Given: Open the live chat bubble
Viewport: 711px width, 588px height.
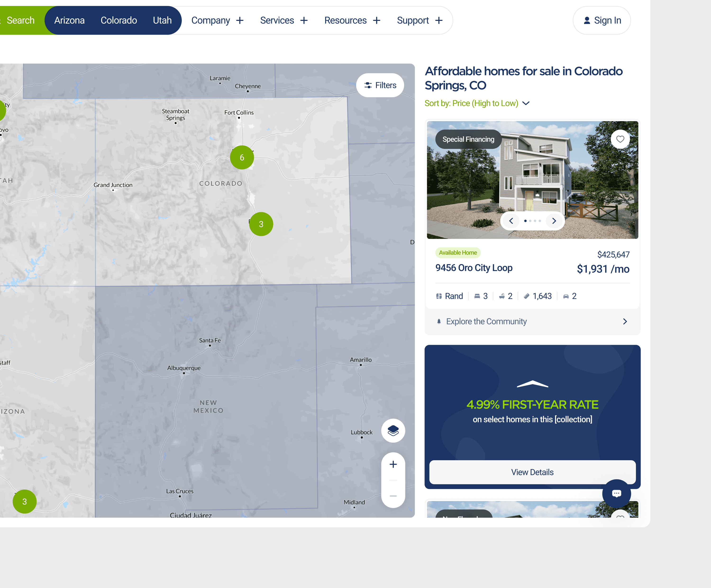Looking at the screenshot, I should click(x=616, y=493).
